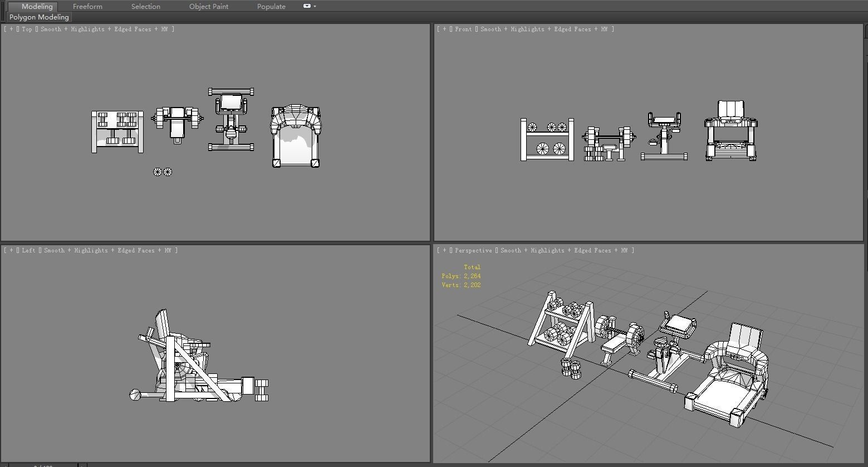Viewport: 868px width, 467px height.
Task: Open the Left viewport shading label menu
Action: coord(107,250)
